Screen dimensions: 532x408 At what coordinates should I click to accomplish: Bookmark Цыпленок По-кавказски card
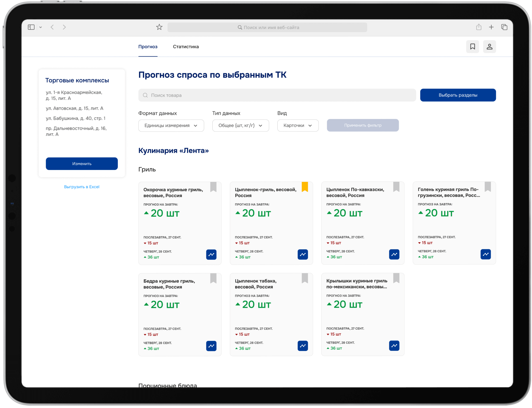point(397,187)
